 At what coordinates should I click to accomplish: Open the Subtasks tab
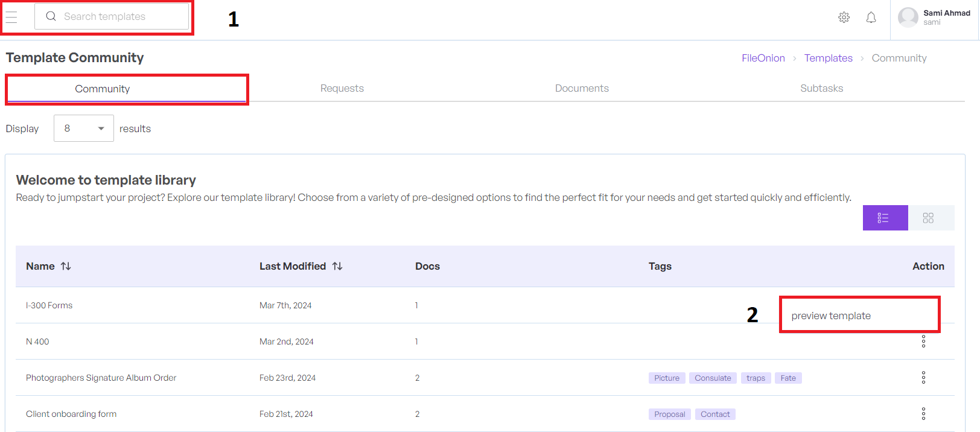[821, 88]
